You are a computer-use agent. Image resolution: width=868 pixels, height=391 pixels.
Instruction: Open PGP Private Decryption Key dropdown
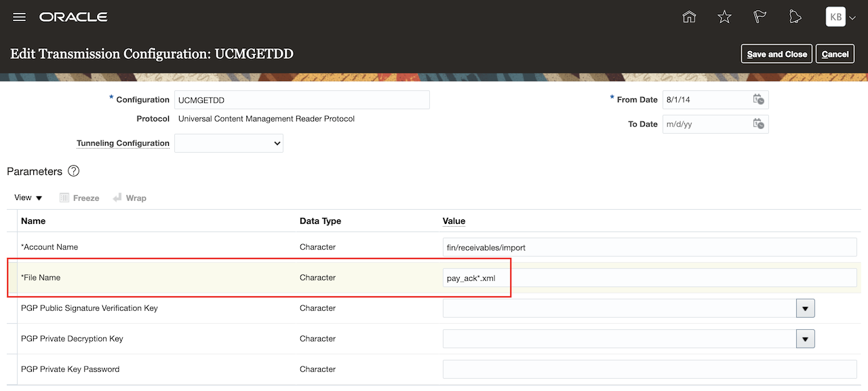pyautogui.click(x=805, y=339)
